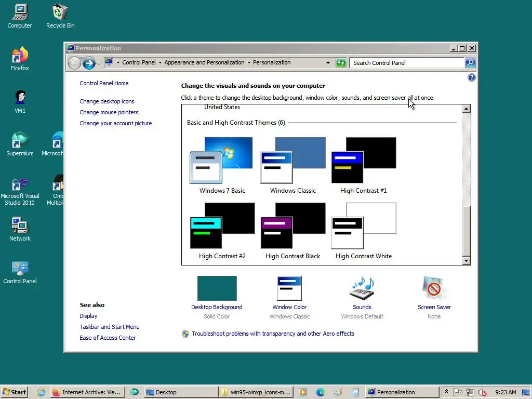The width and height of the screenshot is (532, 399).
Task: Click the Supermium icon in the taskbar
Action: coord(135,392)
